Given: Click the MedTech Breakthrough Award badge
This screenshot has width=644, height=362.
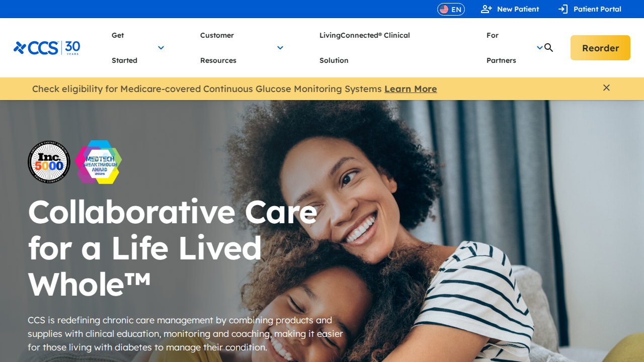Looking at the screenshot, I should click(99, 162).
